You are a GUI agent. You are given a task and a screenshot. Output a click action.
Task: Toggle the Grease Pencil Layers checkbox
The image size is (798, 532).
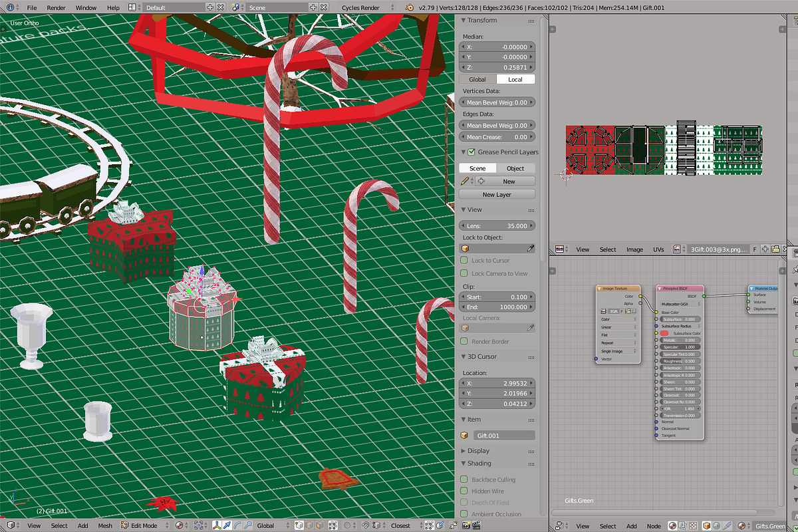tap(471, 152)
